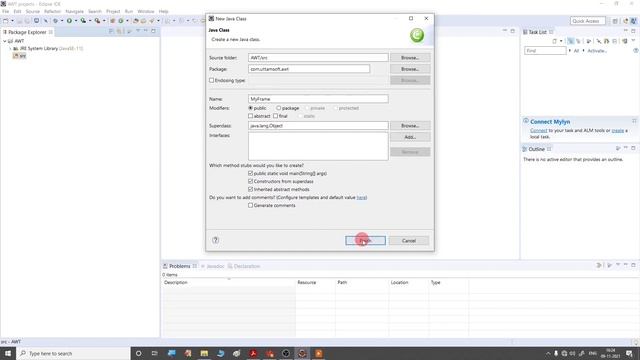
Task: Click Activate link in Task List
Action: (597, 51)
